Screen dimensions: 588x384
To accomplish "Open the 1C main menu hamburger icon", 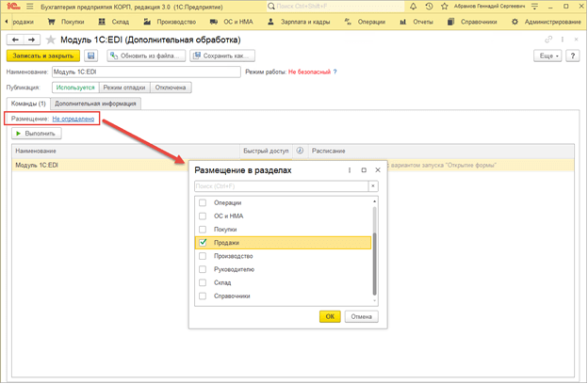I will point(30,7).
